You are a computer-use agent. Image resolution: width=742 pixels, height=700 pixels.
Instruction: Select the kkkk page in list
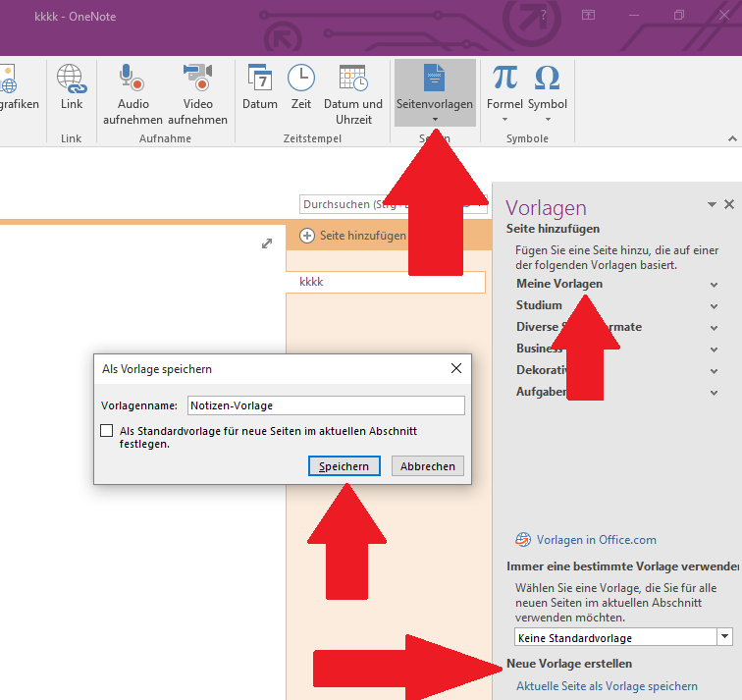pyautogui.click(x=386, y=282)
